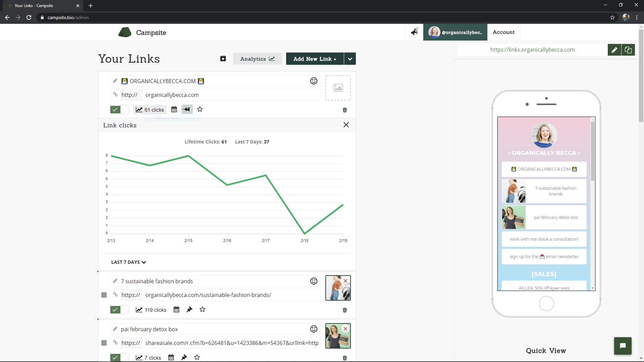This screenshot has width=644, height=362.
Task: Click the archive box icon beside Your Links
Action: [x=223, y=59]
